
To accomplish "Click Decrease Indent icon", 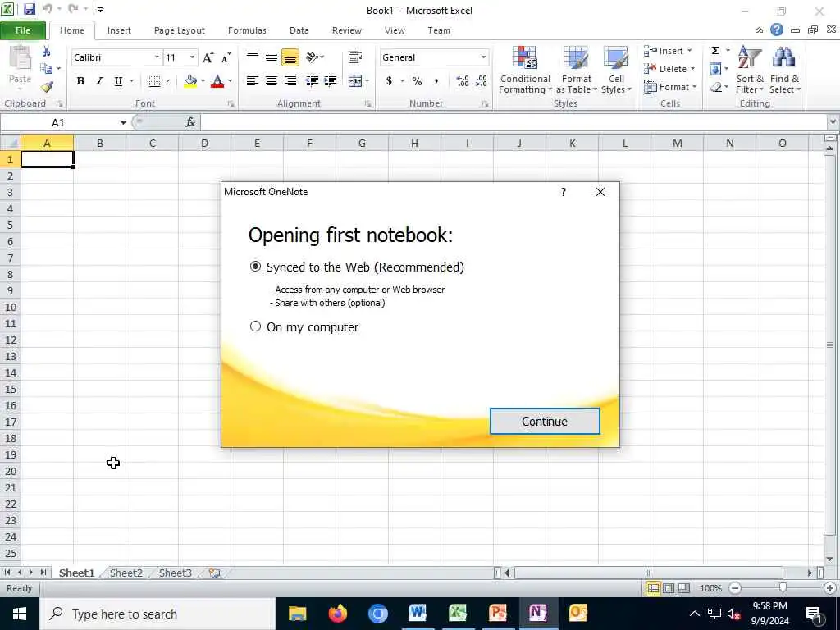I will click(x=312, y=81).
